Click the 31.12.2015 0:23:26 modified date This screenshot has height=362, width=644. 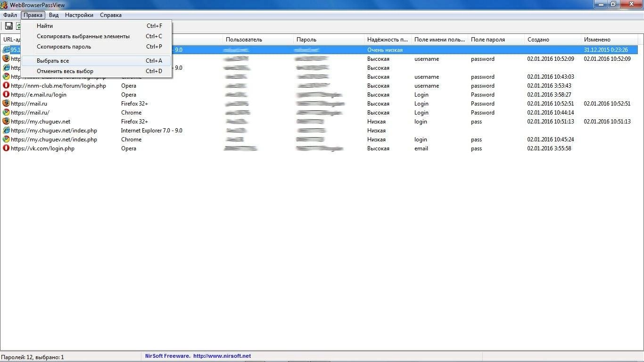click(x=606, y=50)
